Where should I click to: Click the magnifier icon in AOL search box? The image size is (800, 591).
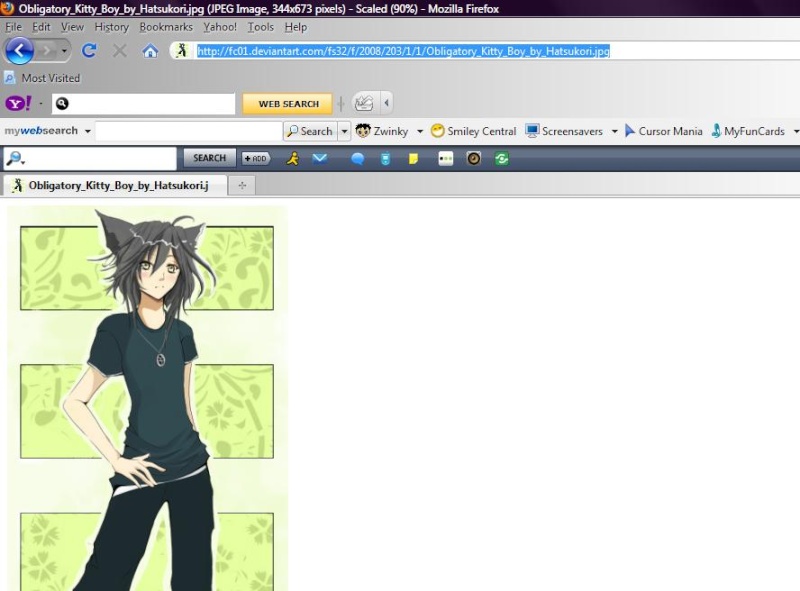15,159
